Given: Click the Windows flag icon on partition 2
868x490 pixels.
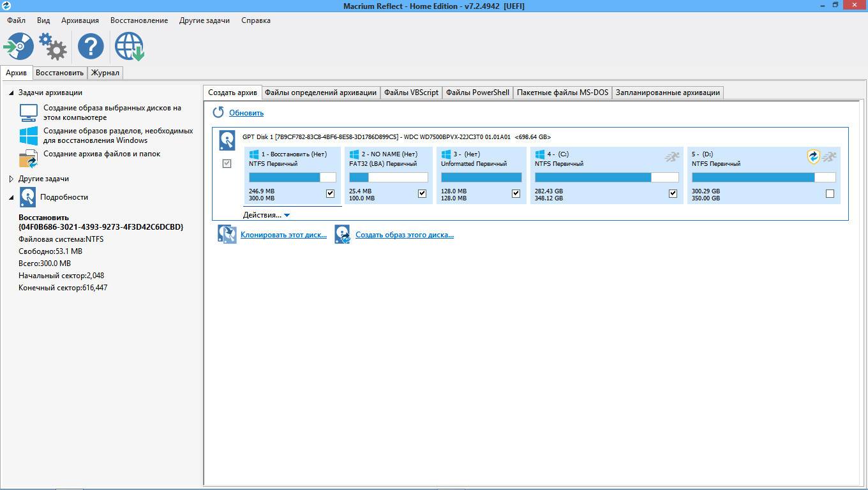Looking at the screenshot, I should pyautogui.click(x=354, y=154).
